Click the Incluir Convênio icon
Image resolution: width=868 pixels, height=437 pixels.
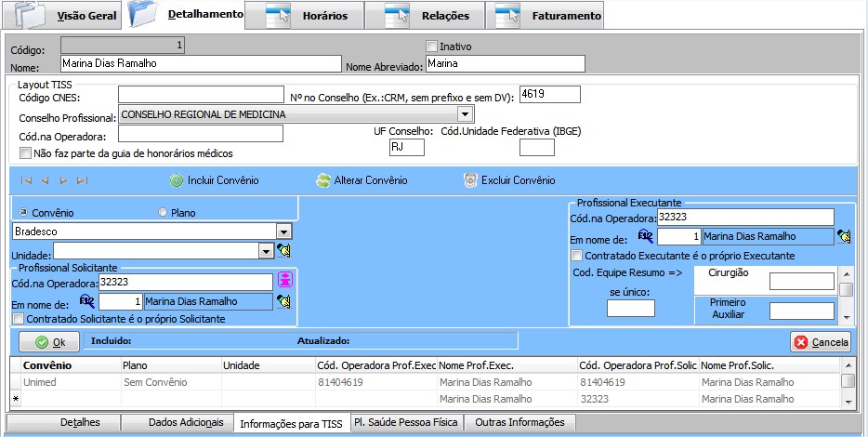coord(177,180)
